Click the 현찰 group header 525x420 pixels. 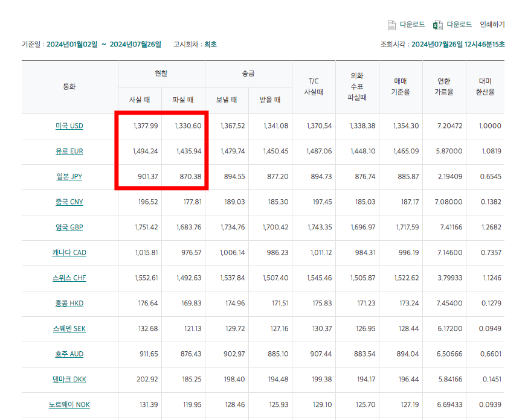click(161, 74)
